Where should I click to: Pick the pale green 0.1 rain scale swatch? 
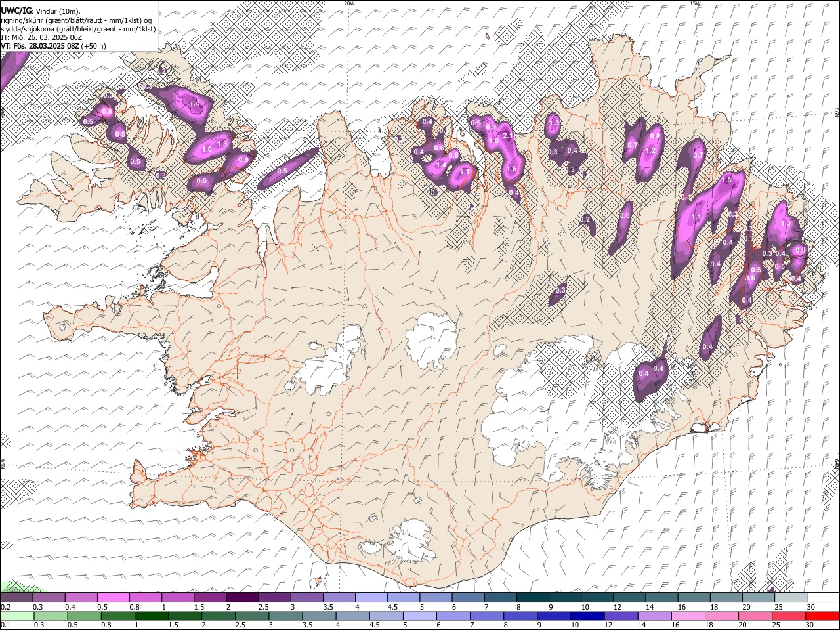coord(17,616)
